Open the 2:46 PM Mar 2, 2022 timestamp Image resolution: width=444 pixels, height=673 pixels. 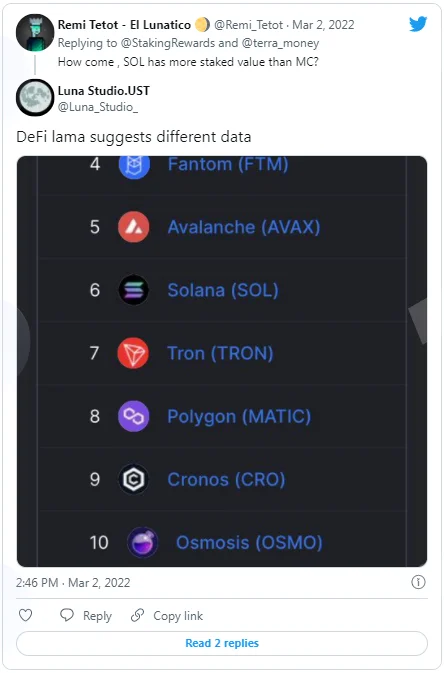pyautogui.click(x=73, y=582)
